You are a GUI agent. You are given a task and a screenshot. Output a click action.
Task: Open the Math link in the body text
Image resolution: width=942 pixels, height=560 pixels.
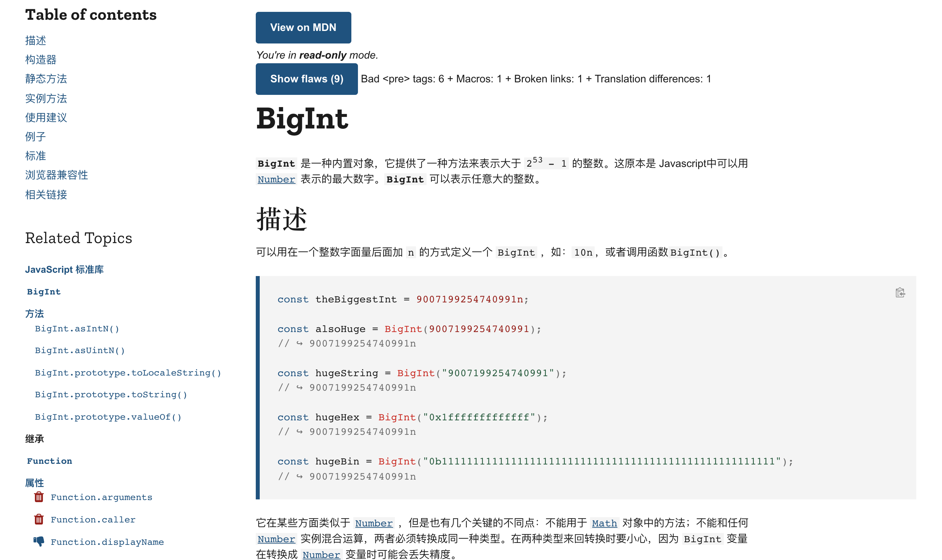[604, 523]
